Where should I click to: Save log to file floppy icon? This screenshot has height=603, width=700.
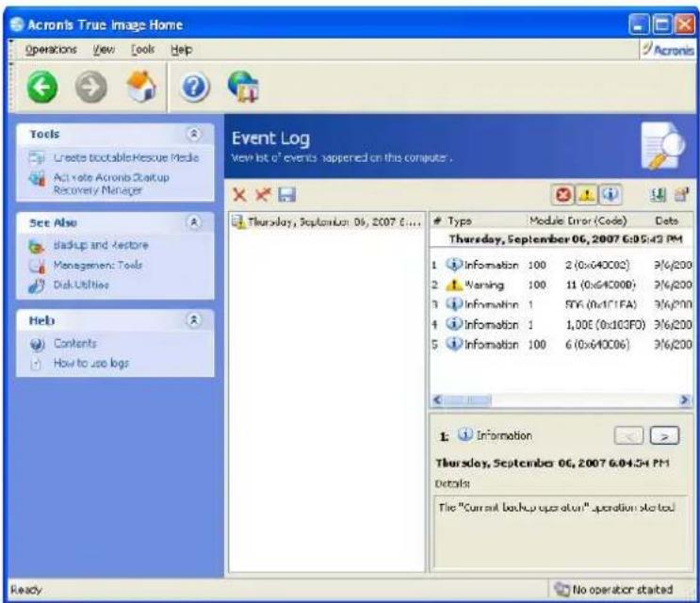[x=286, y=195]
